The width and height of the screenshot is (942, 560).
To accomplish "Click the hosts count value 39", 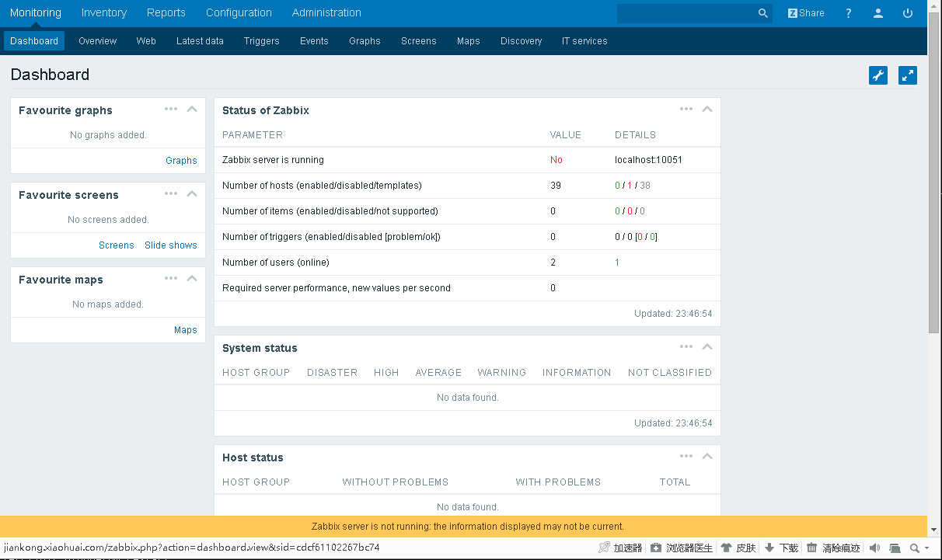I will (x=556, y=186).
